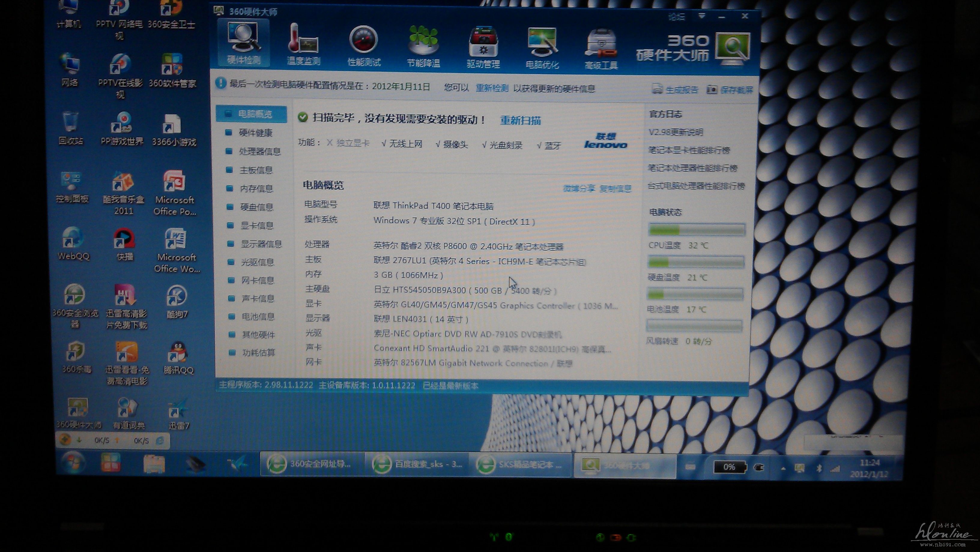Click the 复制信息 copy info link

point(615,189)
